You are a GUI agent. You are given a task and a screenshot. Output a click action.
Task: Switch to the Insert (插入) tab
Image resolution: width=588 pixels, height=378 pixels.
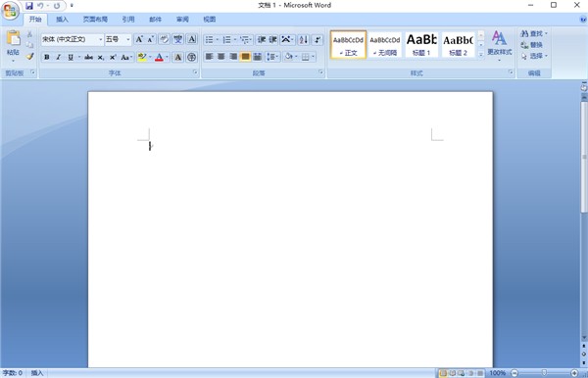coord(62,20)
